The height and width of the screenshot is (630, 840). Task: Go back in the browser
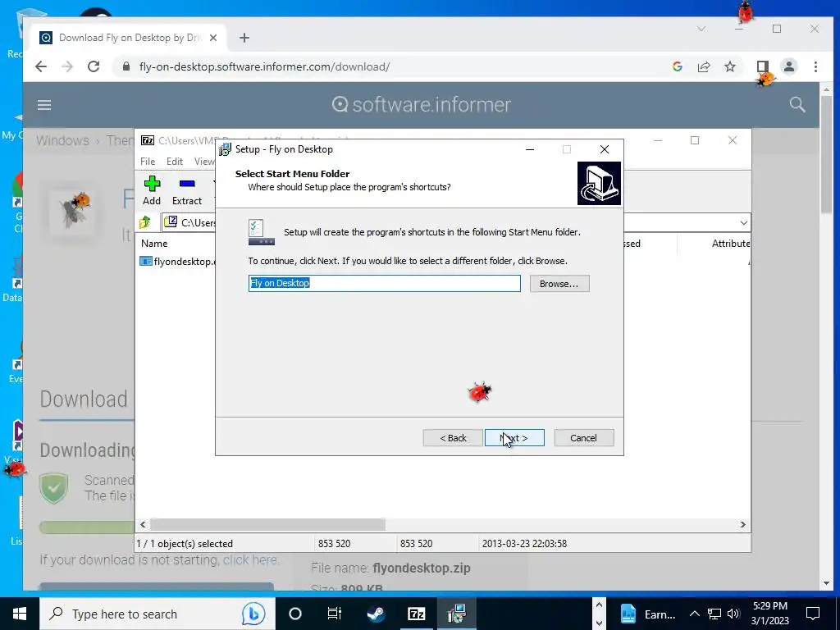coord(41,66)
